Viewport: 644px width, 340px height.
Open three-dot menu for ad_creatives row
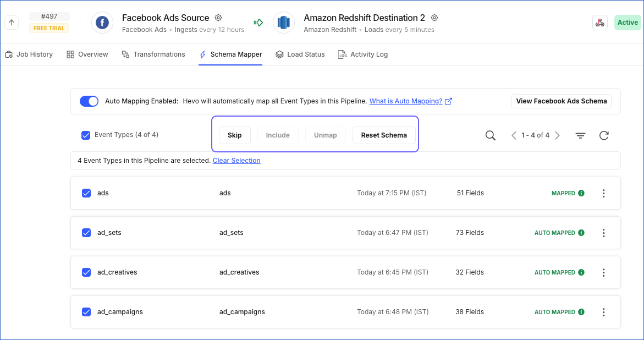[x=604, y=273]
